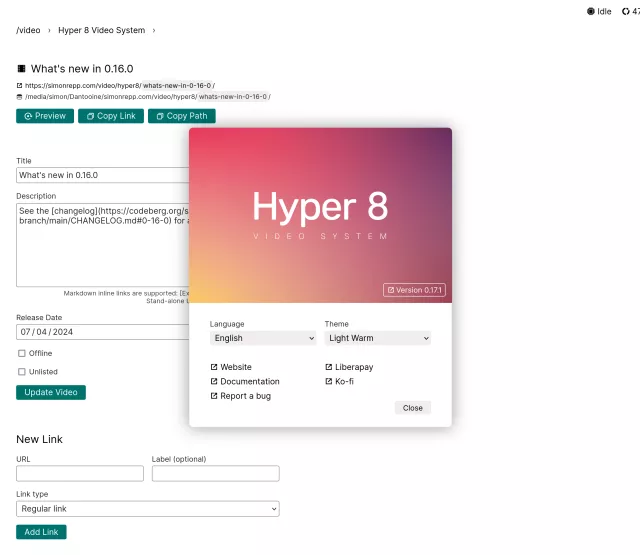Image resolution: width=640 pixels, height=555 pixels.
Task: Open the Report a bug link
Action: click(244, 396)
